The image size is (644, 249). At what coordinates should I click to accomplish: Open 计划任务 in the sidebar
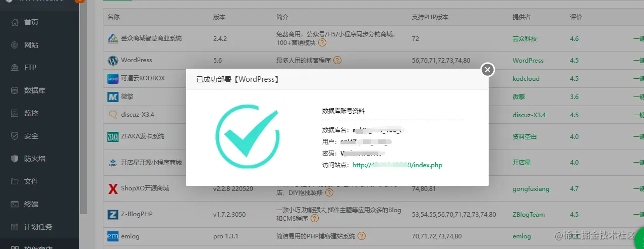coord(38,227)
